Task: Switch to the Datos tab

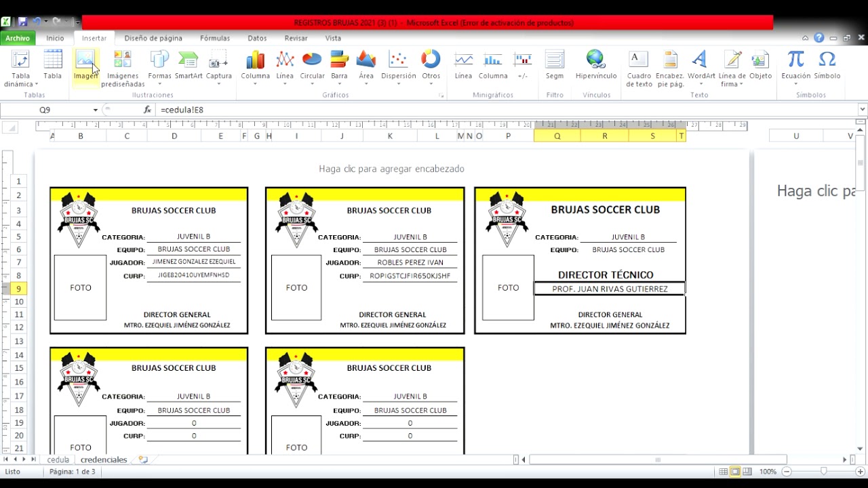Action: point(257,39)
